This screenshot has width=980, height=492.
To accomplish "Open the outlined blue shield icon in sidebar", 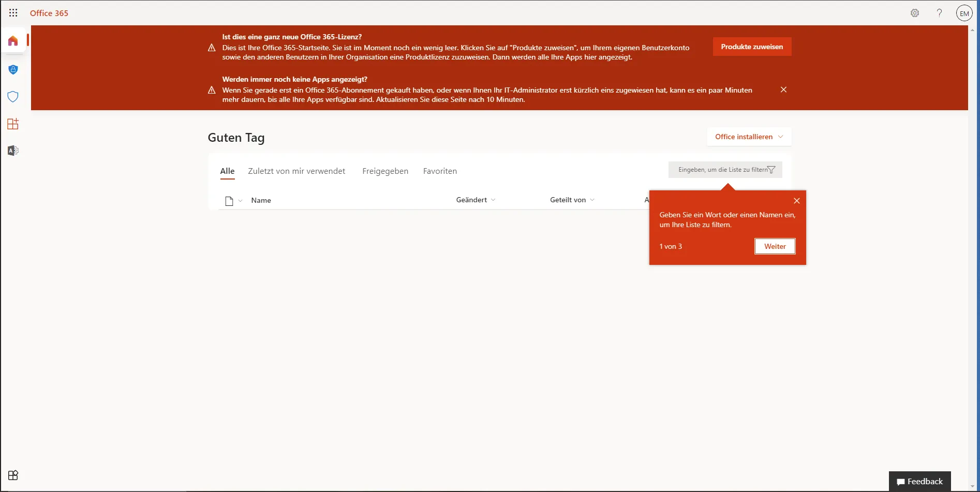I will [13, 97].
